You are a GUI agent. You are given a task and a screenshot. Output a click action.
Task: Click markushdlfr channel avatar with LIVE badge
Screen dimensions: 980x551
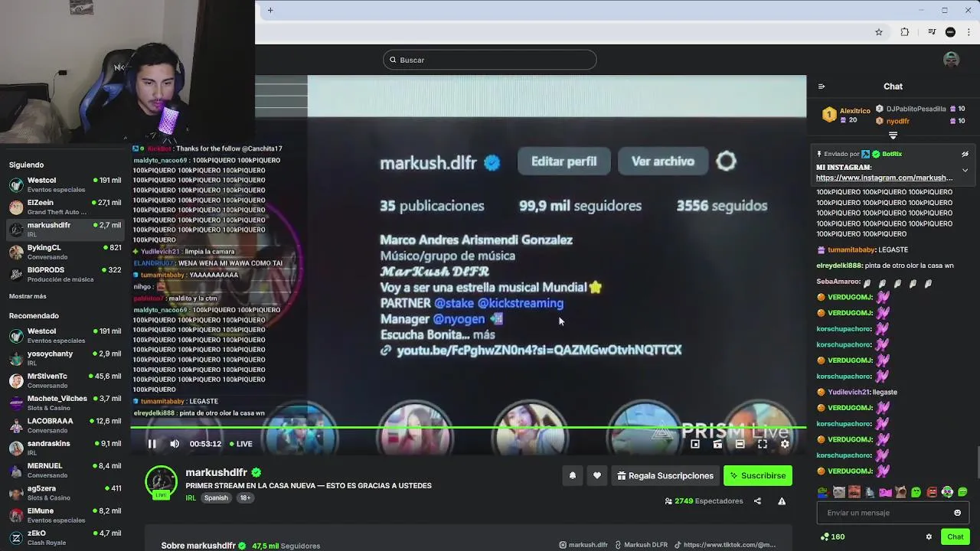[161, 482]
